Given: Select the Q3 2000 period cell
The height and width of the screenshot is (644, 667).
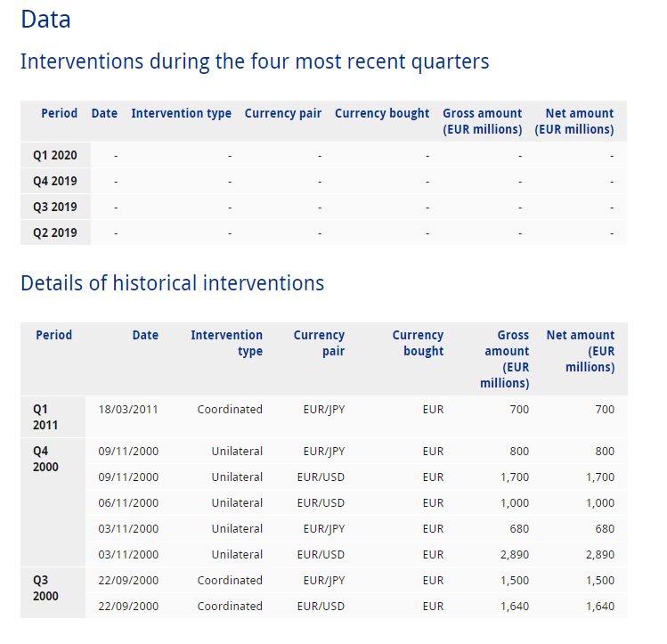Looking at the screenshot, I should (45, 588).
